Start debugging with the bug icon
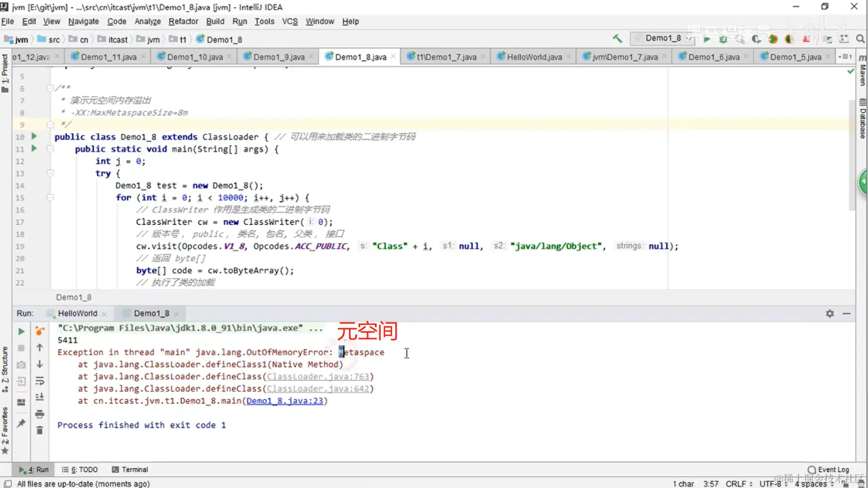Image resolution: width=868 pixels, height=488 pixels. 723,39
